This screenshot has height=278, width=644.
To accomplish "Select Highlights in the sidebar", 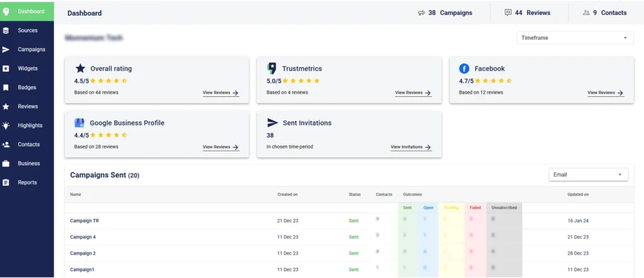I will click(x=26, y=125).
